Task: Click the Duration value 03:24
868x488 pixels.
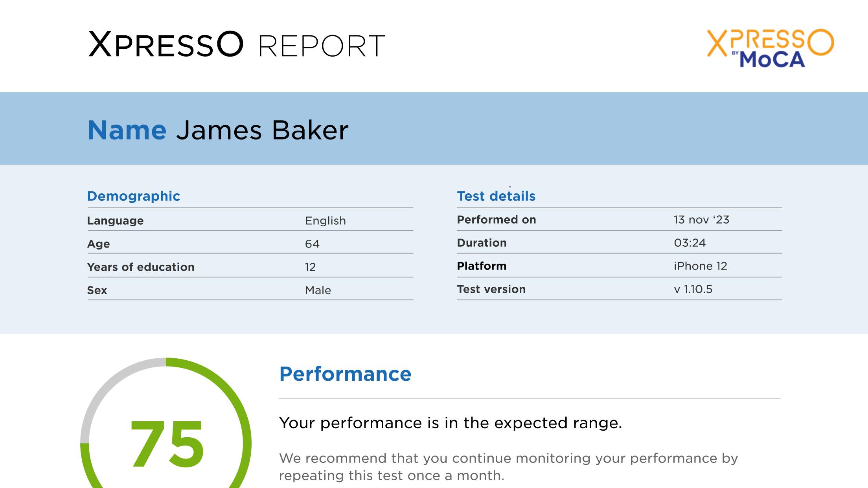Action: click(690, 242)
